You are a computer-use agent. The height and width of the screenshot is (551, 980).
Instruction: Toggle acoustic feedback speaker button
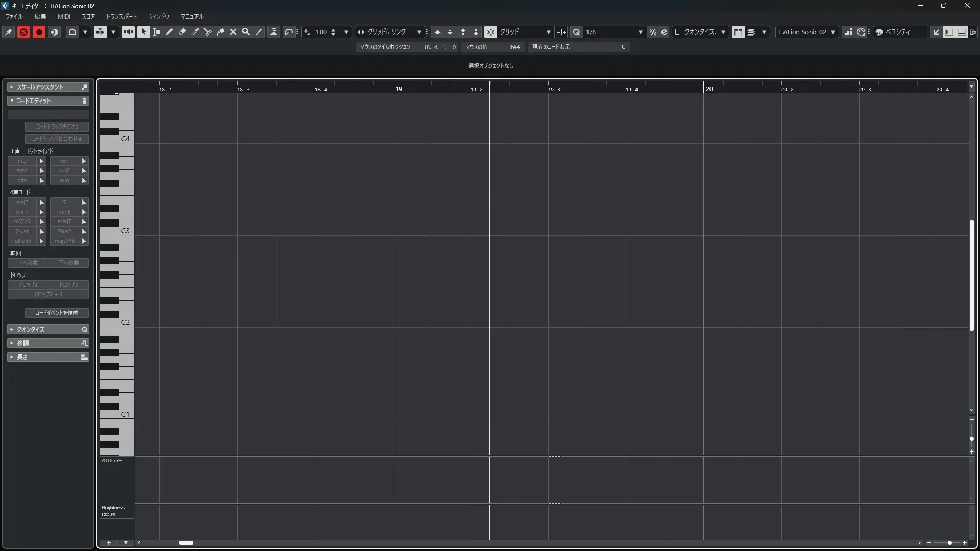point(128,32)
